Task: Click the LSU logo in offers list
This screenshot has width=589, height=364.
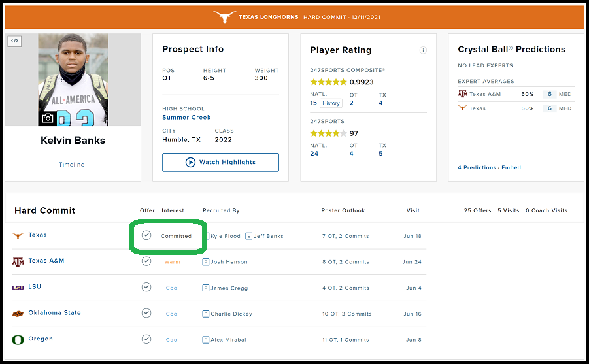Action: pos(18,288)
